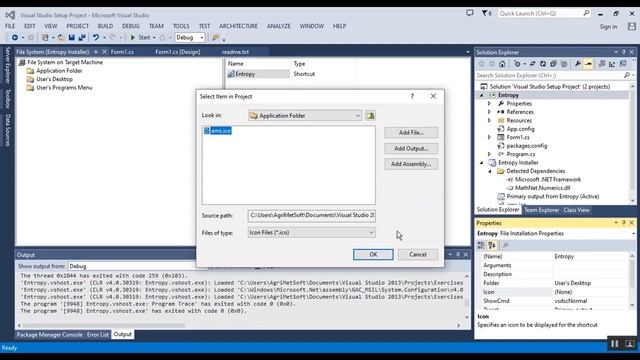Image resolution: width=640 pixels, height=360 pixels.
Task: Open the FILE menu
Action: [x=10, y=26]
